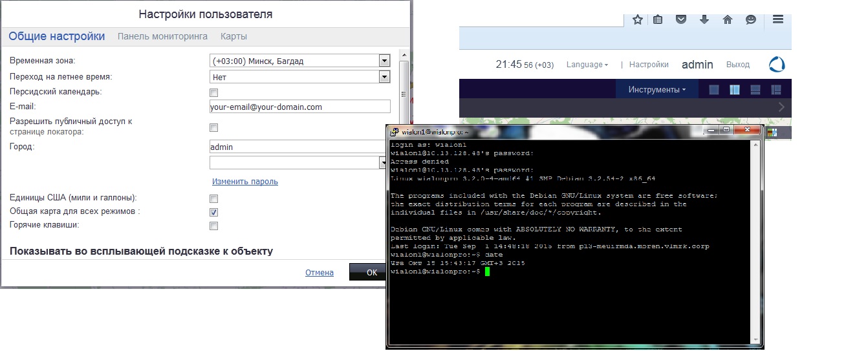Enable the Персидский календарь checkbox
This screenshot has height=351, width=868.
point(213,93)
